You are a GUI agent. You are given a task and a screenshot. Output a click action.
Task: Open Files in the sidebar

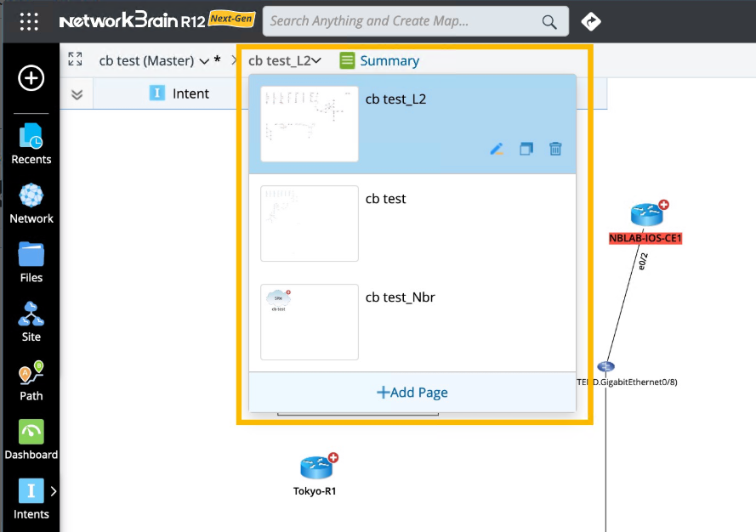(31, 262)
